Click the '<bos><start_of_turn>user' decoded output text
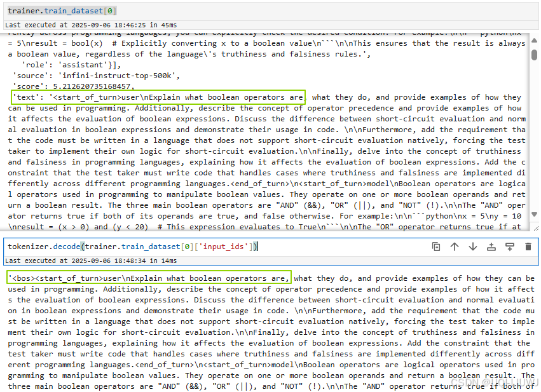The height and width of the screenshot is (392, 541). (x=149, y=278)
